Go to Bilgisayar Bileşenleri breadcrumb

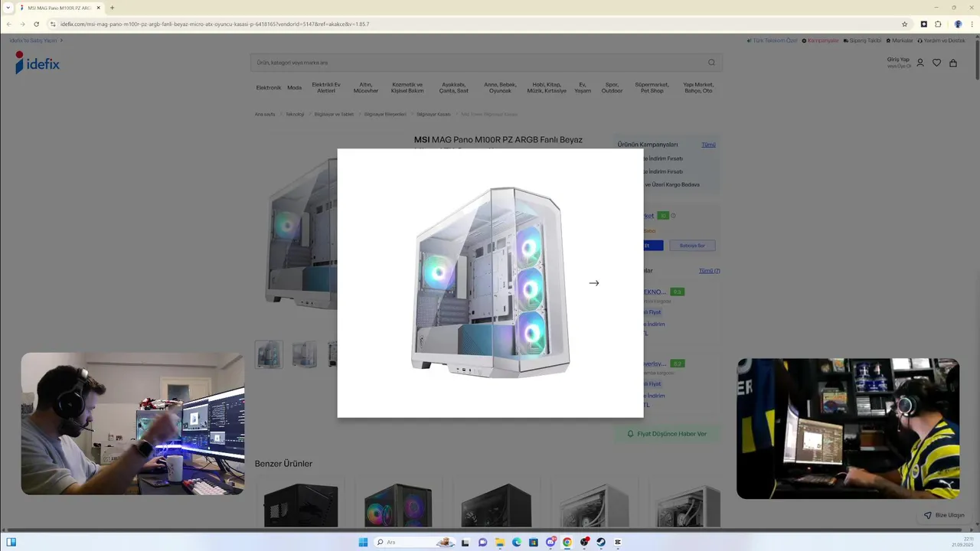point(385,114)
